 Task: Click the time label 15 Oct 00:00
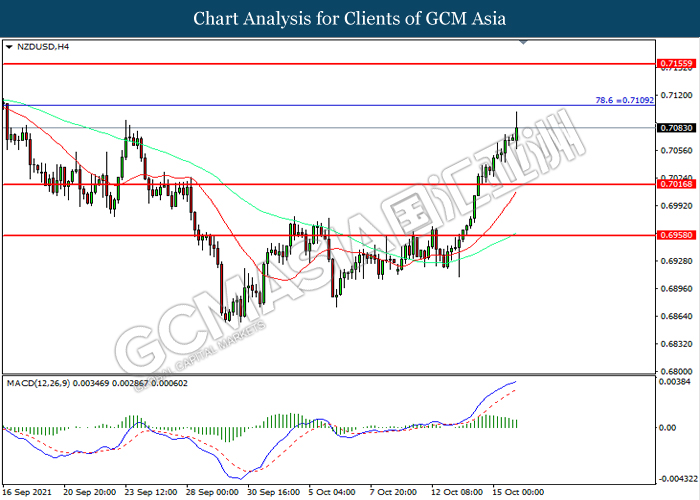point(518,492)
